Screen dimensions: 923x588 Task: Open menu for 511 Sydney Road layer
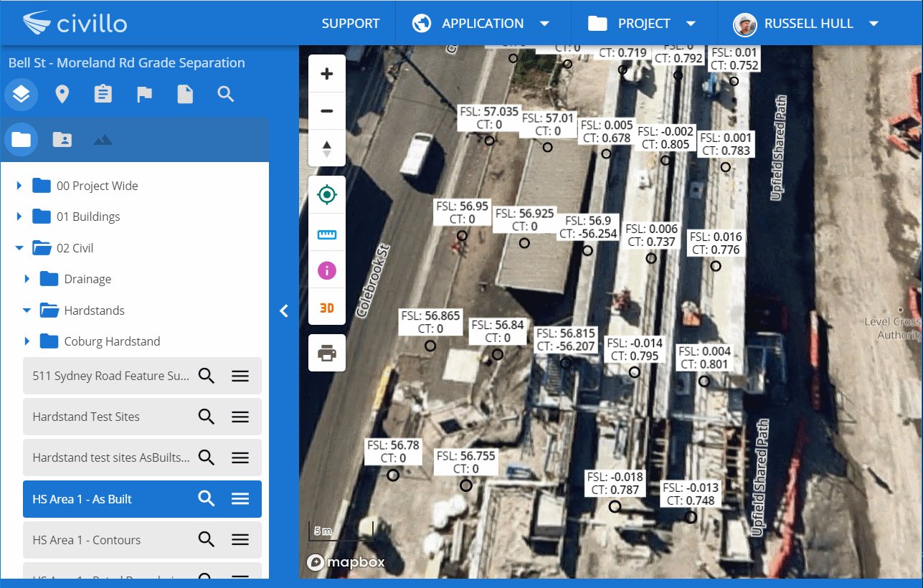click(240, 376)
